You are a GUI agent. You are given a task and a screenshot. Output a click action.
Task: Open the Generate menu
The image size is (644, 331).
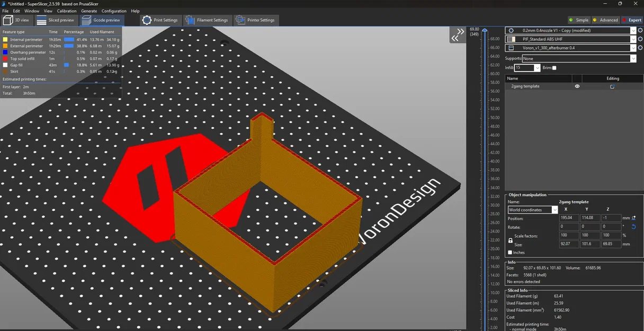click(x=89, y=11)
